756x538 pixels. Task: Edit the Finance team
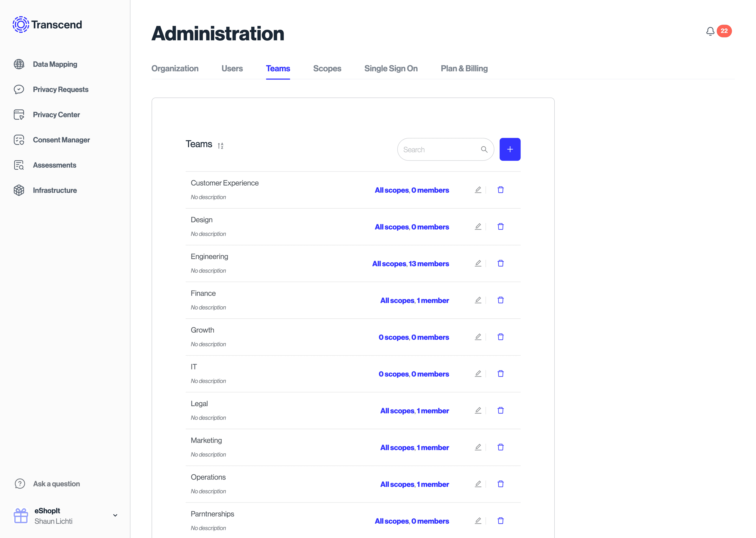click(478, 300)
